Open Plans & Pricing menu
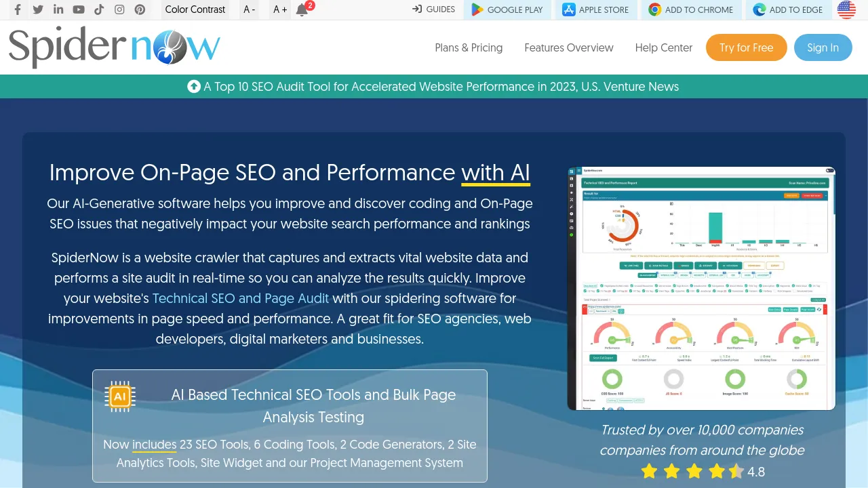Viewport: 868px width, 488px height. coord(469,47)
